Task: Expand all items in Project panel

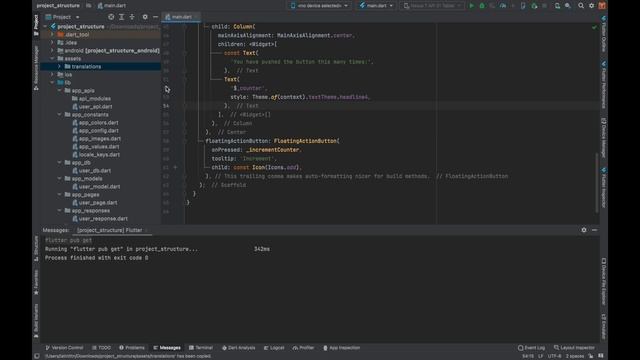Action: click(x=121, y=17)
